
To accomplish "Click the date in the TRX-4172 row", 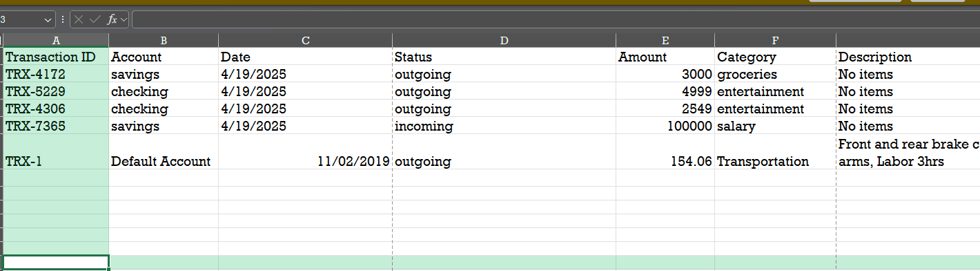I will [305, 74].
